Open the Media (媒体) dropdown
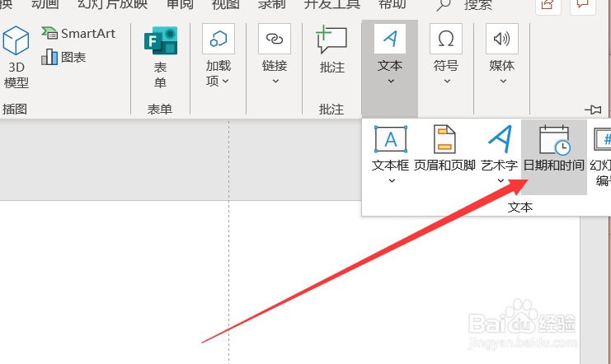Screen dimensions: 611x364 (502, 54)
